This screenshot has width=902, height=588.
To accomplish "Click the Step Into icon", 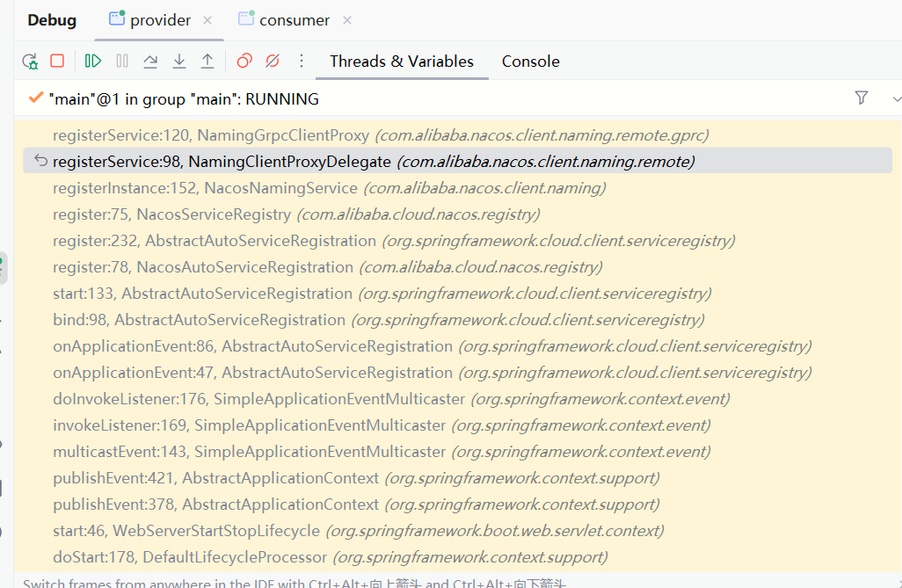I will (x=179, y=61).
